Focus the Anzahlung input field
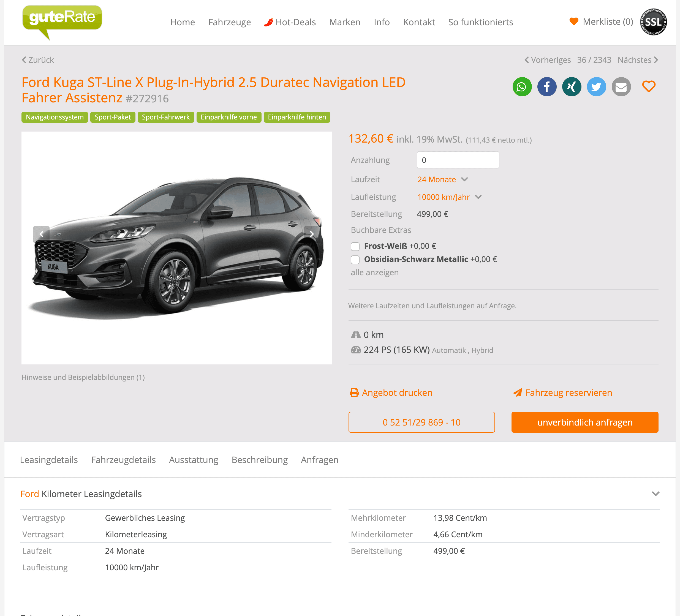Image resolution: width=680 pixels, height=616 pixels. coord(458,160)
